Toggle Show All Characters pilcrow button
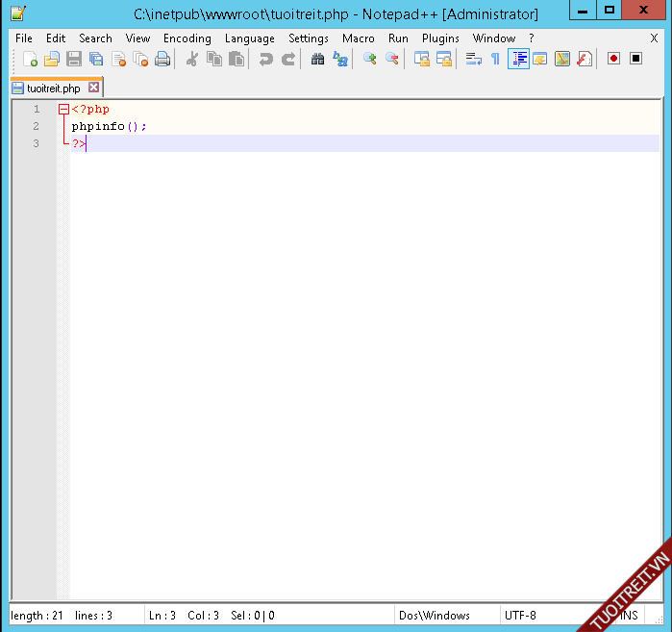 pyautogui.click(x=495, y=59)
